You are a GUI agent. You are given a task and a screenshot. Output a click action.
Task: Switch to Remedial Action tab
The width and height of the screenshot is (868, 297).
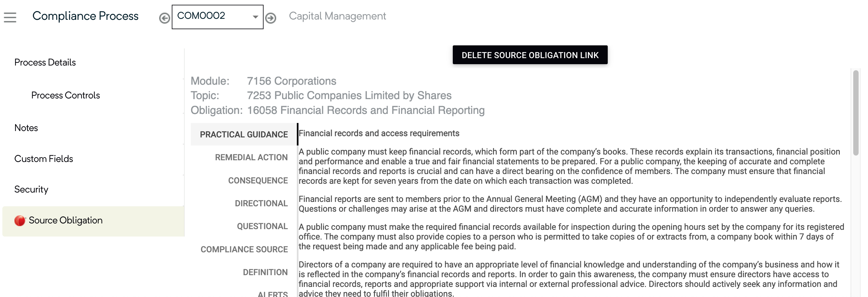pos(251,157)
